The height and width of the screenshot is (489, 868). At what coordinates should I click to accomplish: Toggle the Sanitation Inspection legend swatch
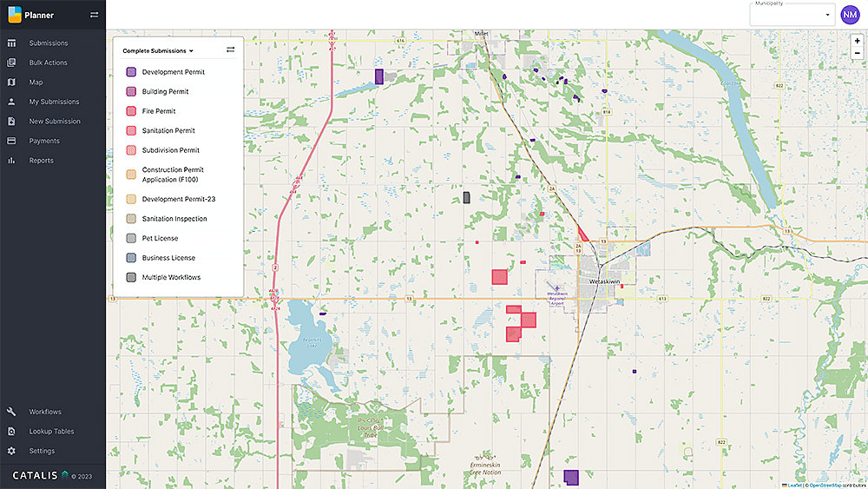tap(131, 219)
